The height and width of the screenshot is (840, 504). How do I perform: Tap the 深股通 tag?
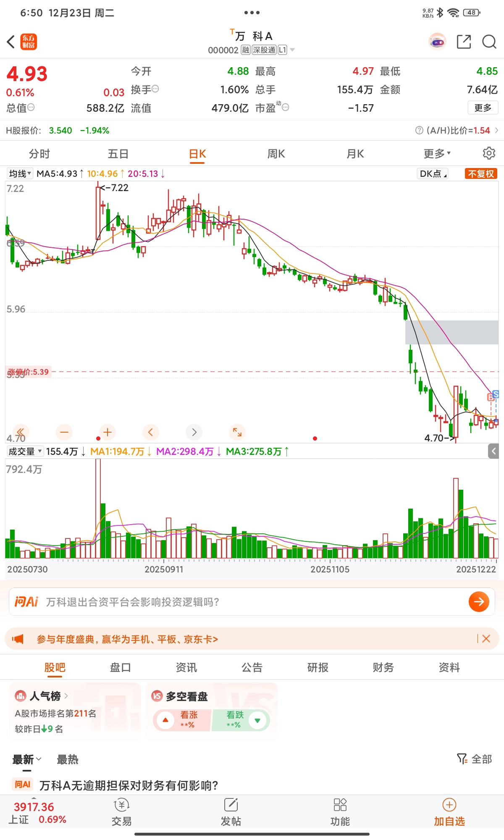(x=264, y=50)
